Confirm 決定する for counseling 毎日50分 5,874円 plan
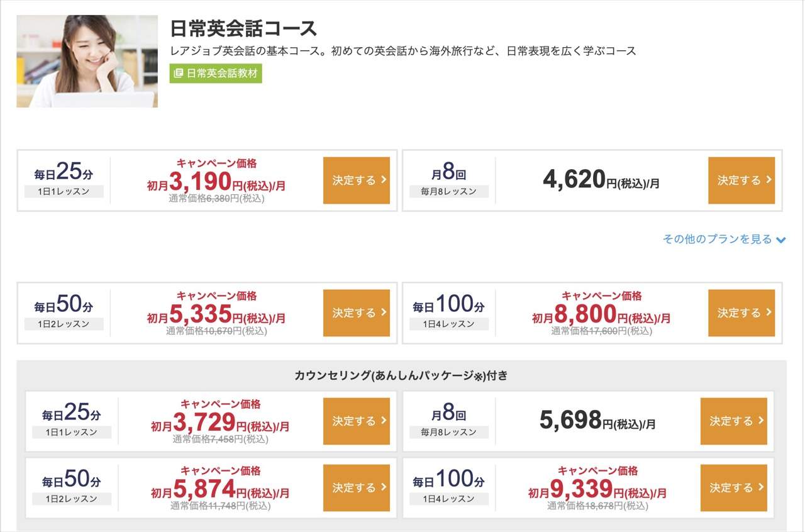Image resolution: width=805 pixels, height=532 pixels. click(x=357, y=488)
